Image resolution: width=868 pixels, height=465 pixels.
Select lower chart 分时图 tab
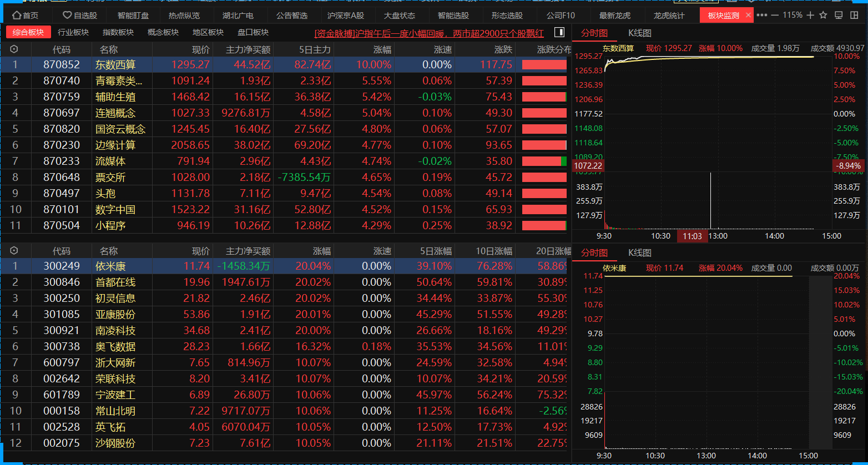pos(594,252)
